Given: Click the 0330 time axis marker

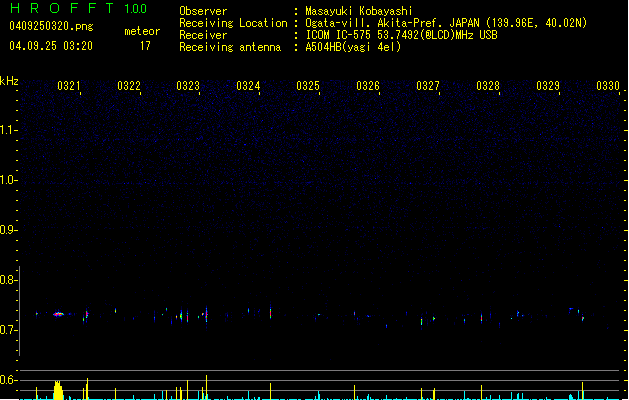Looking at the screenshot, I should click(608, 86).
